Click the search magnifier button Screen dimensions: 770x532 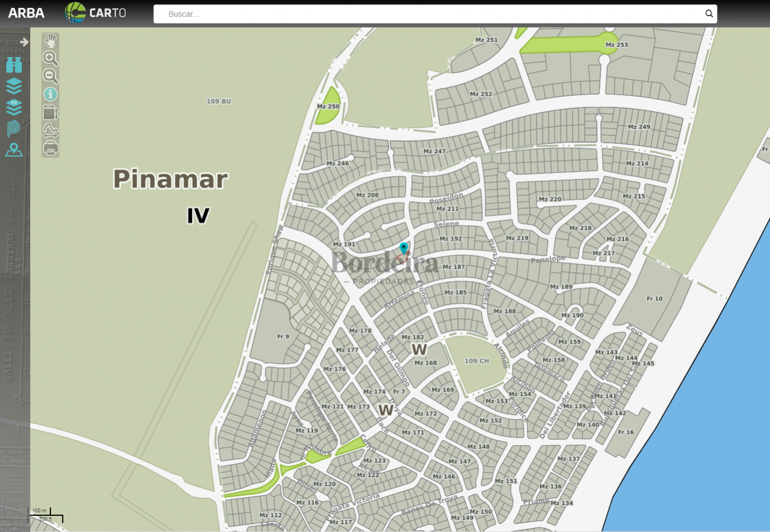tap(709, 14)
